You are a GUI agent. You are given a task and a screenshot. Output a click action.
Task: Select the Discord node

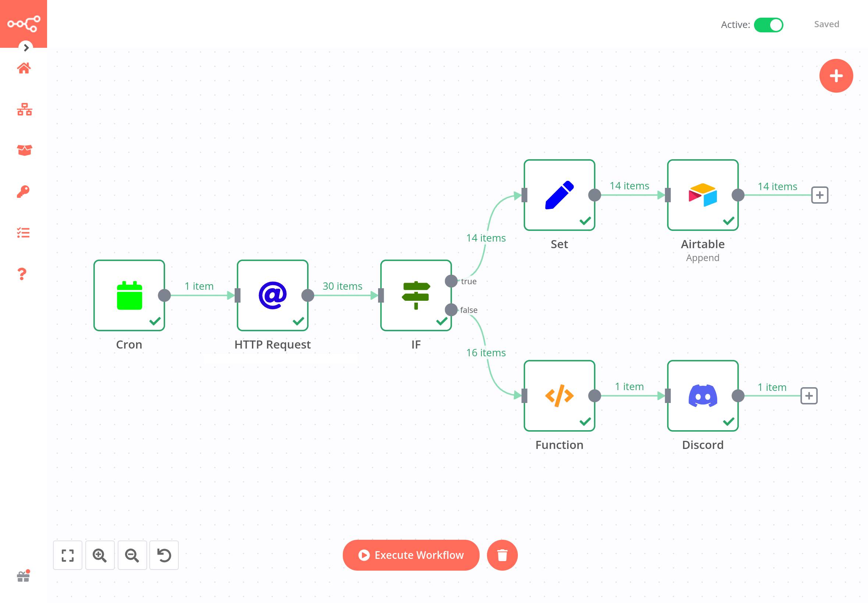pos(702,396)
